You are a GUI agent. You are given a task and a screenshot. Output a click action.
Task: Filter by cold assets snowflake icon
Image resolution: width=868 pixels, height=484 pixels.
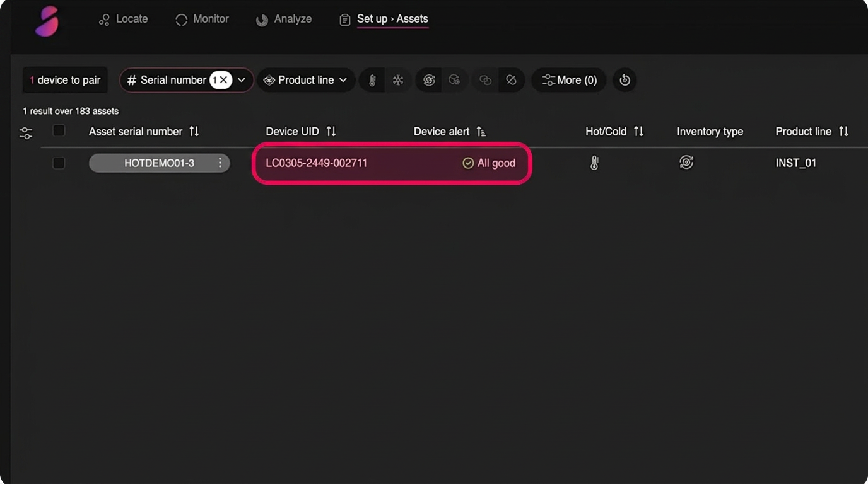click(398, 80)
